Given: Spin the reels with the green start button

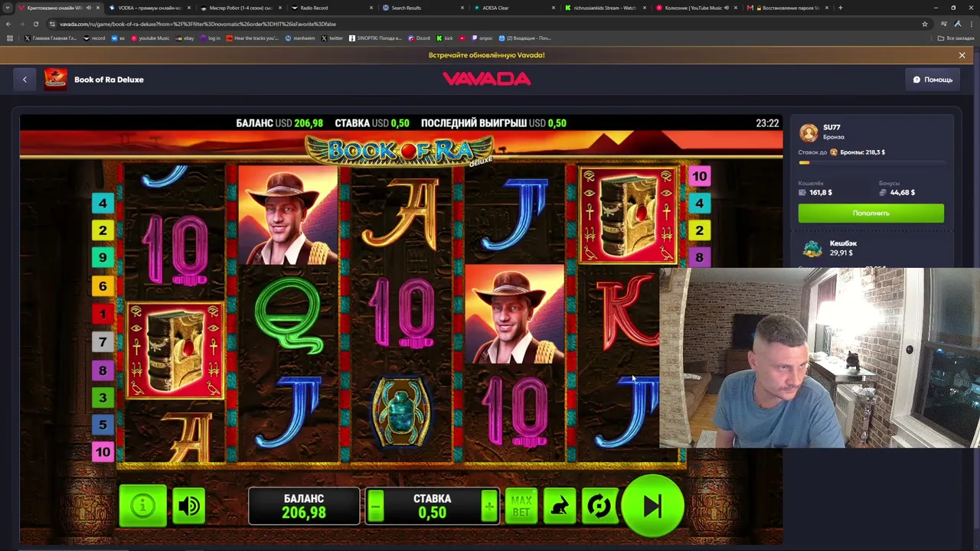Looking at the screenshot, I should point(653,506).
